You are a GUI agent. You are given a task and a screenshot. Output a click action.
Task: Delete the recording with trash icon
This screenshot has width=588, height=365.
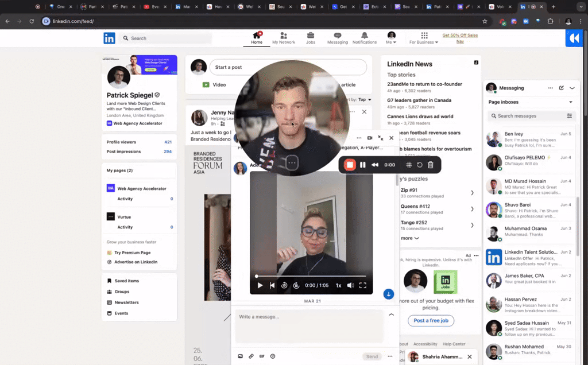click(431, 165)
